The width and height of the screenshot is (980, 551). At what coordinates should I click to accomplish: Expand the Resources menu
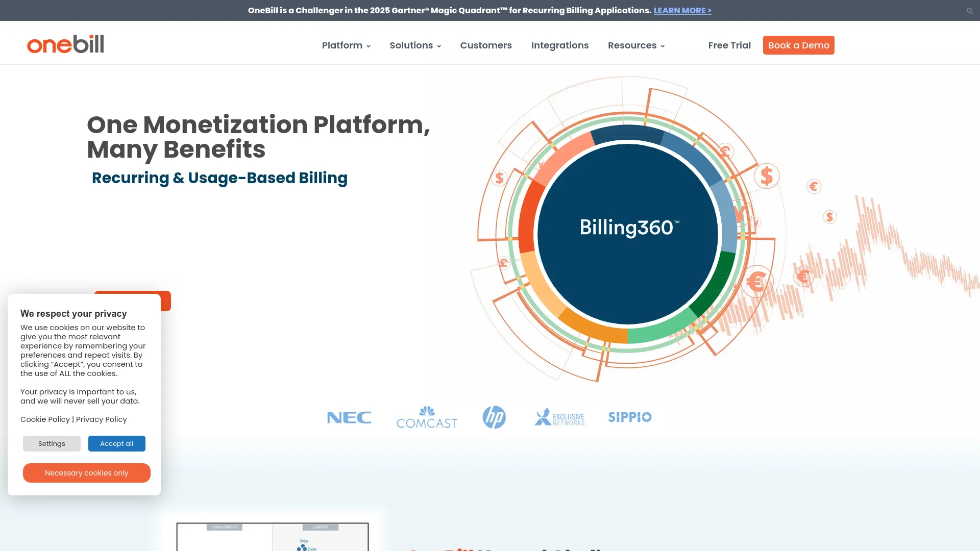[x=636, y=45]
